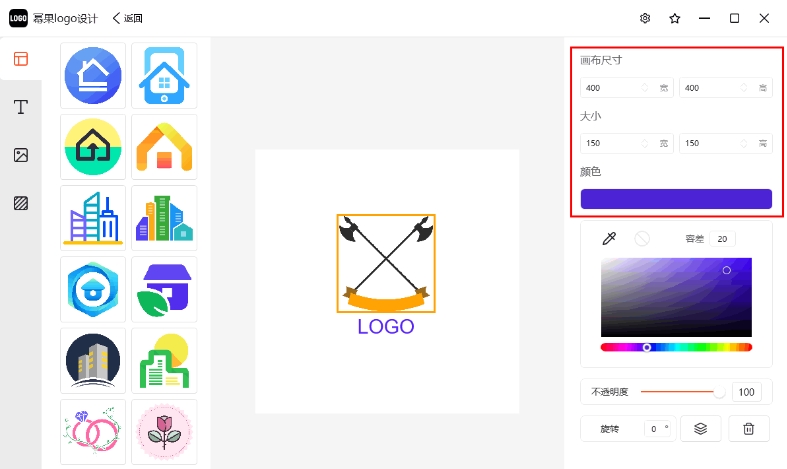
Task: Go back with the 返回 button
Action: [x=127, y=19]
